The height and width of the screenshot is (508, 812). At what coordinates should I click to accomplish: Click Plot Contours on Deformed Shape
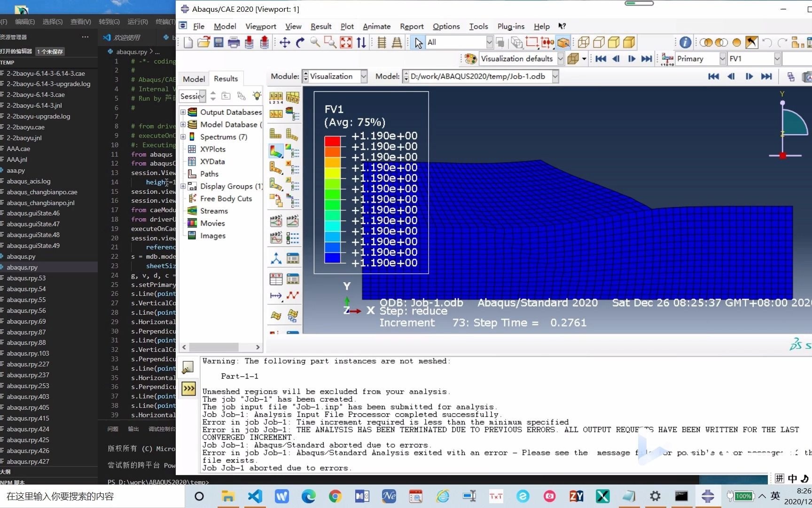coord(276,151)
